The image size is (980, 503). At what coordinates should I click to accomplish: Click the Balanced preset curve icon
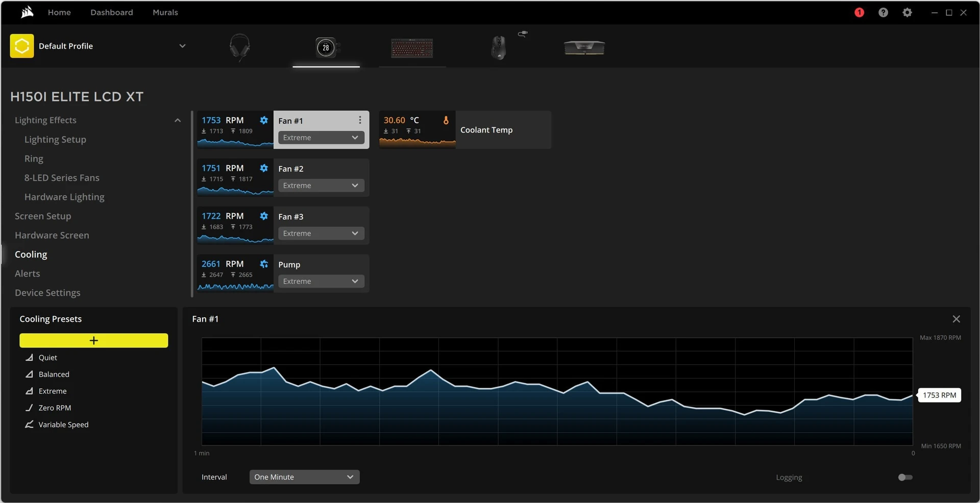click(x=30, y=374)
